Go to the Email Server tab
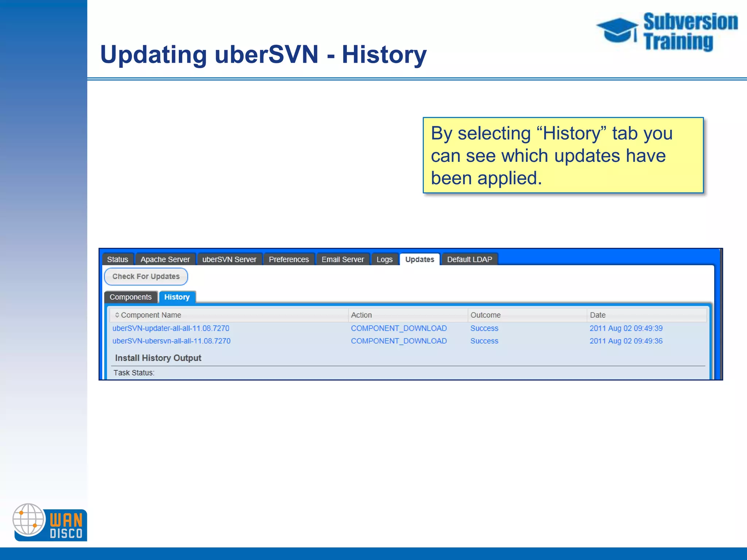Image resolution: width=747 pixels, height=560 pixels. (342, 259)
